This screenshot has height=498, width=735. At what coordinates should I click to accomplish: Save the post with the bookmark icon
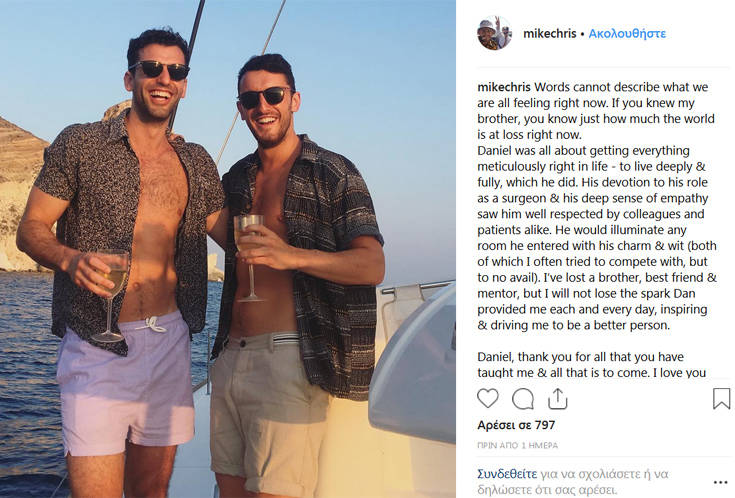[721, 399]
